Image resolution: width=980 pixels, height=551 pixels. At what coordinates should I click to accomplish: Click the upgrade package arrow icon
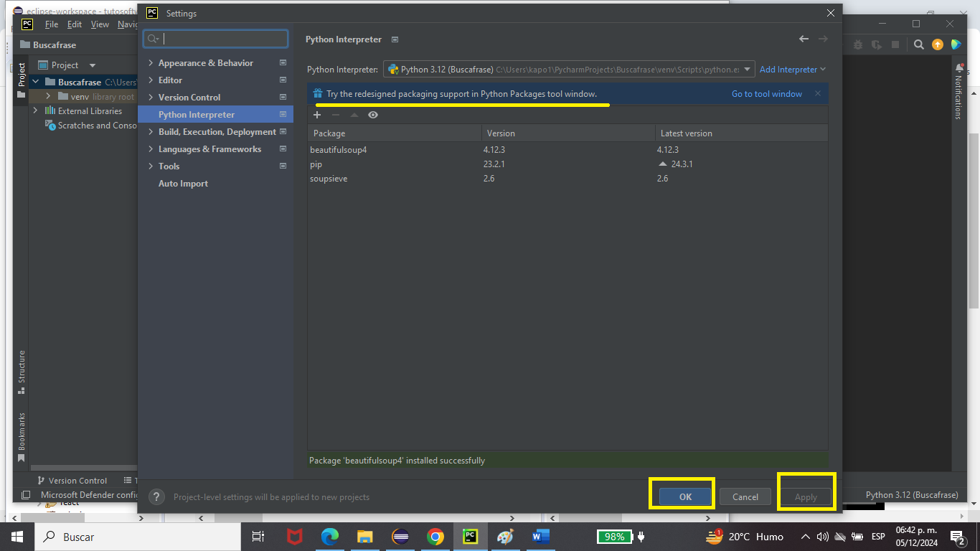[x=354, y=115]
